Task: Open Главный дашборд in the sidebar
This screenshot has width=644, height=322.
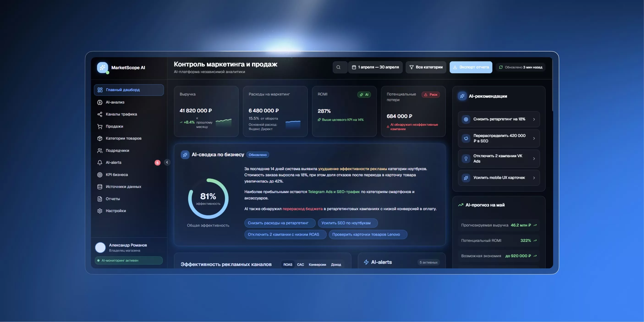Action: coord(129,90)
